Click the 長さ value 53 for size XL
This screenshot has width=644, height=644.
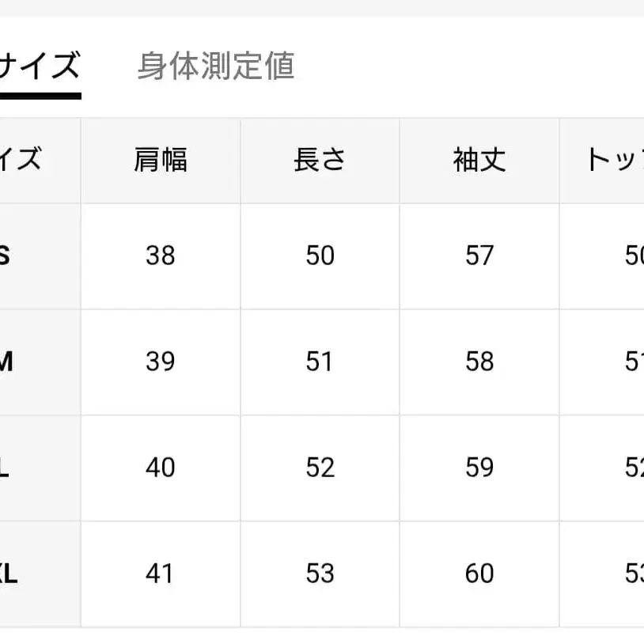tap(320, 574)
